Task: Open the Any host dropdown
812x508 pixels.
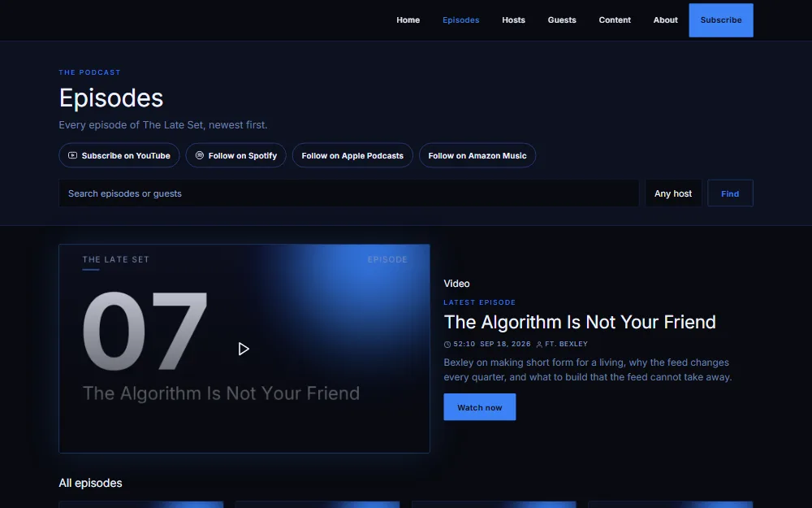Action: click(x=673, y=193)
